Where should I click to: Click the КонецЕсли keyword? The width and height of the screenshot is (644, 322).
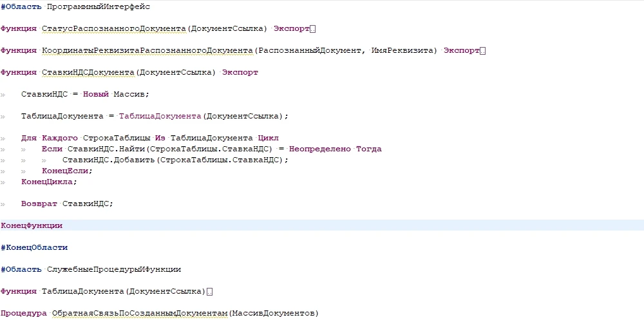coord(65,171)
